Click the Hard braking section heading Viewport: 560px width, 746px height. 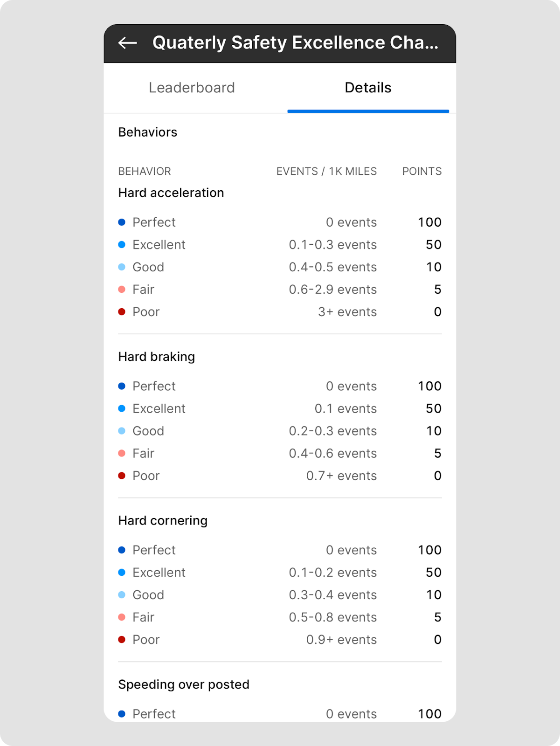point(157,357)
